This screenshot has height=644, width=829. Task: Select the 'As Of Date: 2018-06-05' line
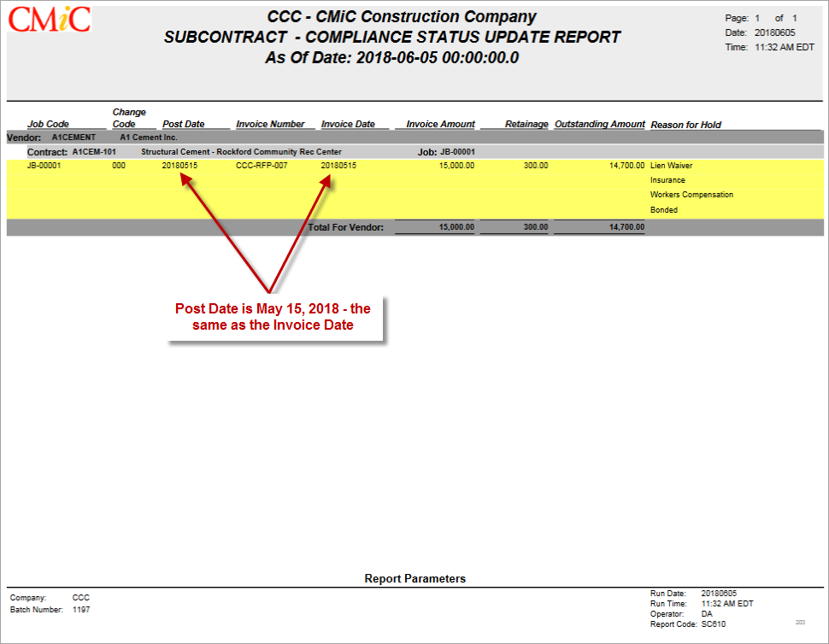point(391,57)
